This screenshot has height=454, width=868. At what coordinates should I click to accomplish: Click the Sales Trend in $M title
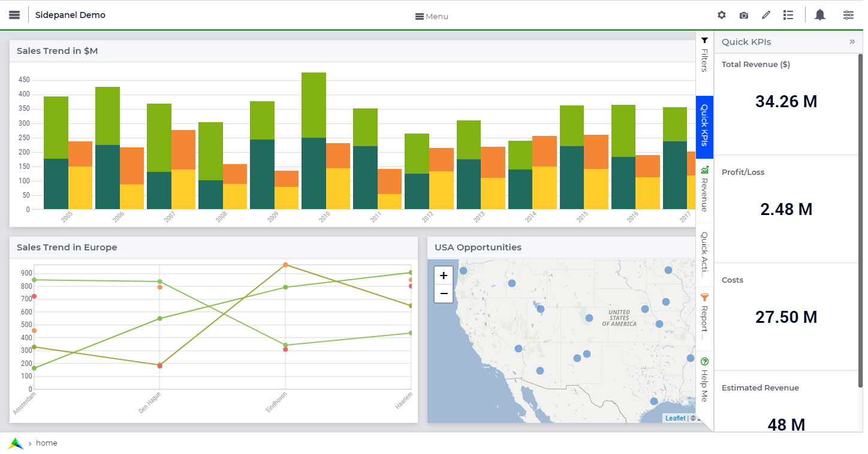click(x=57, y=51)
